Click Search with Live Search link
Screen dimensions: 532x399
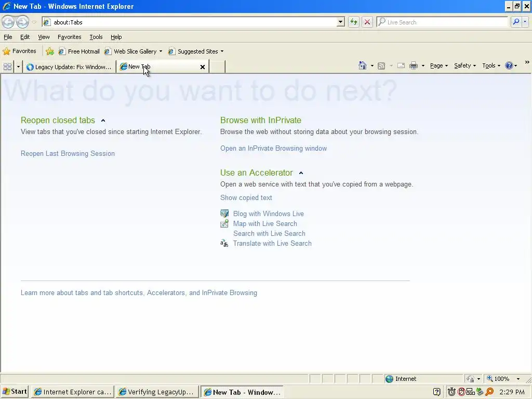[269, 233]
